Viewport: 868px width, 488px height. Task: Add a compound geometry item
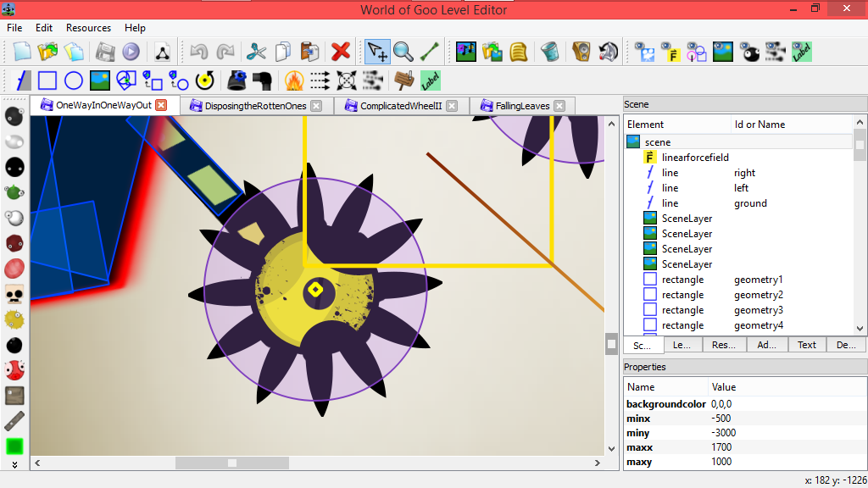pyautogui.click(x=126, y=80)
